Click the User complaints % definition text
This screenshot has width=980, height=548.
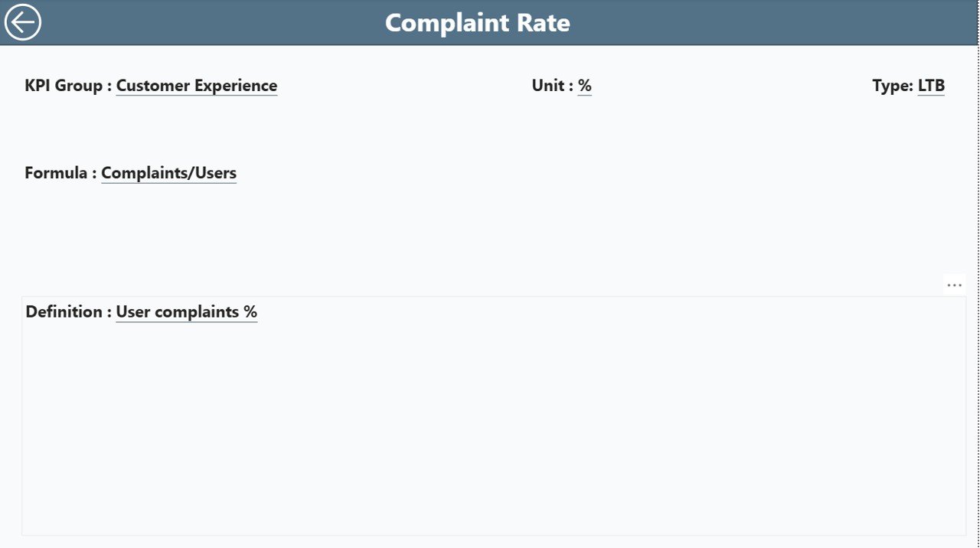(186, 312)
